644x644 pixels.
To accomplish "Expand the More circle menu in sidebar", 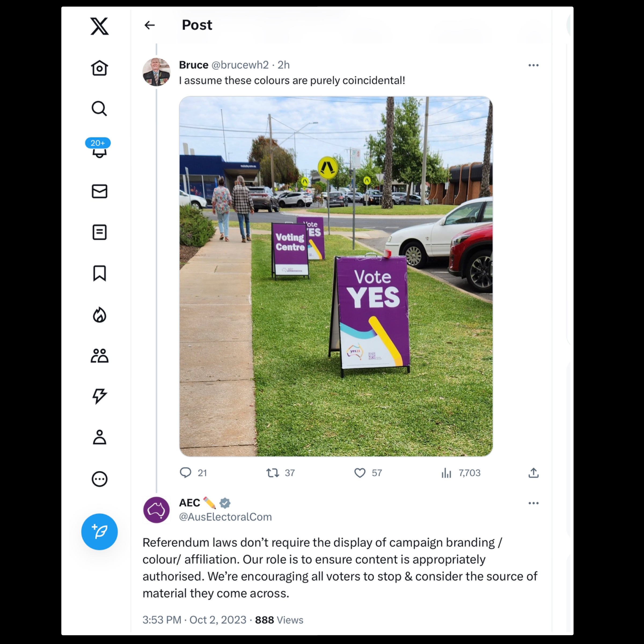I will tap(99, 479).
